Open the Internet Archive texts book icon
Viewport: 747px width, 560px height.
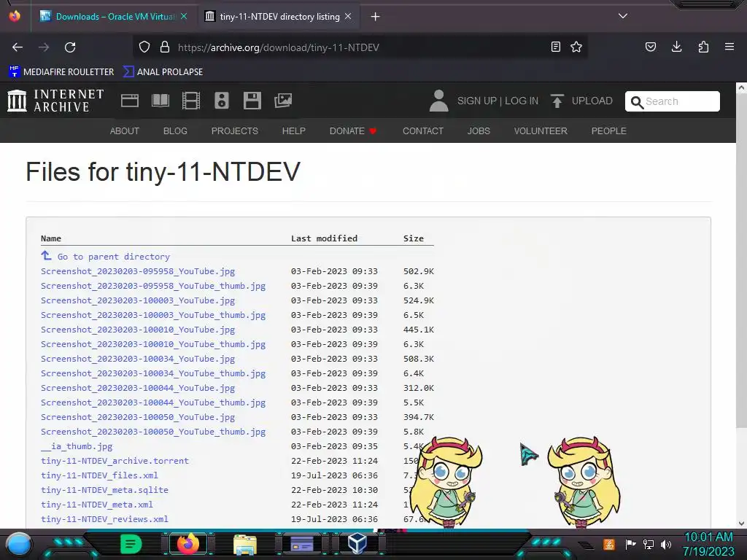click(160, 101)
